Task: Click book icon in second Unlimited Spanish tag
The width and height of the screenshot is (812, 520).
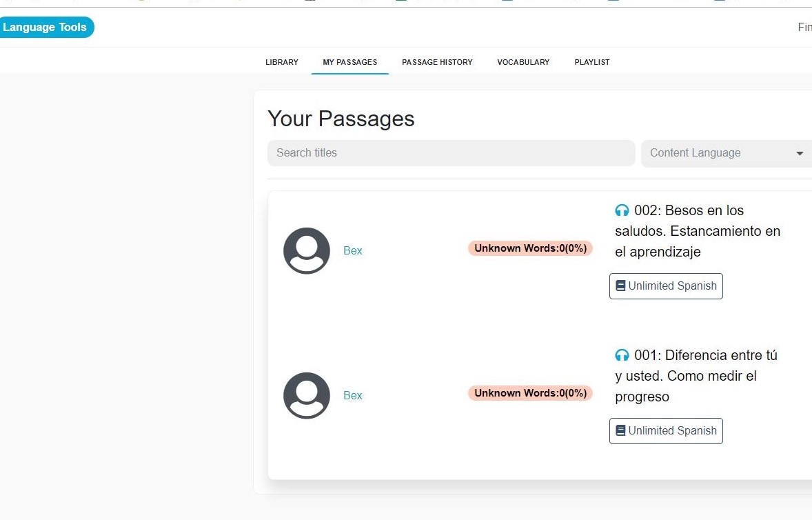Action: tap(620, 430)
